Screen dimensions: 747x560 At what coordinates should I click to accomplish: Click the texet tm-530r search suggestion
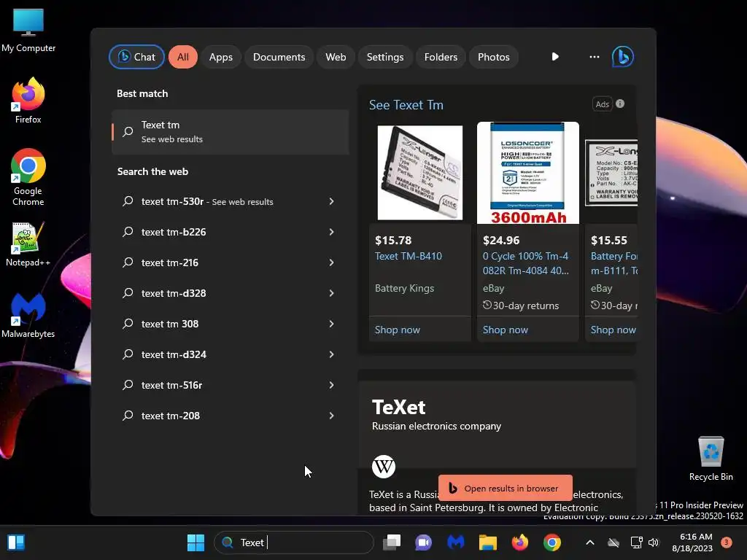click(x=230, y=201)
